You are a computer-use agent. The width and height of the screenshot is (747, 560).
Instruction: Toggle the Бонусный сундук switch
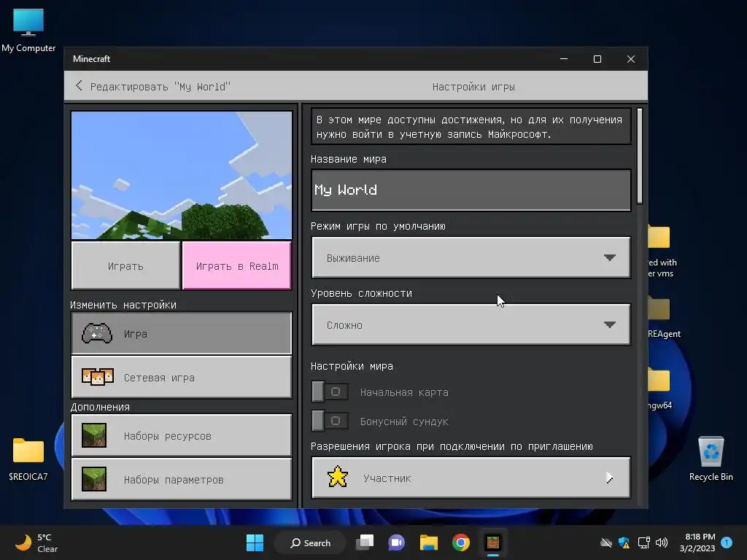click(330, 421)
